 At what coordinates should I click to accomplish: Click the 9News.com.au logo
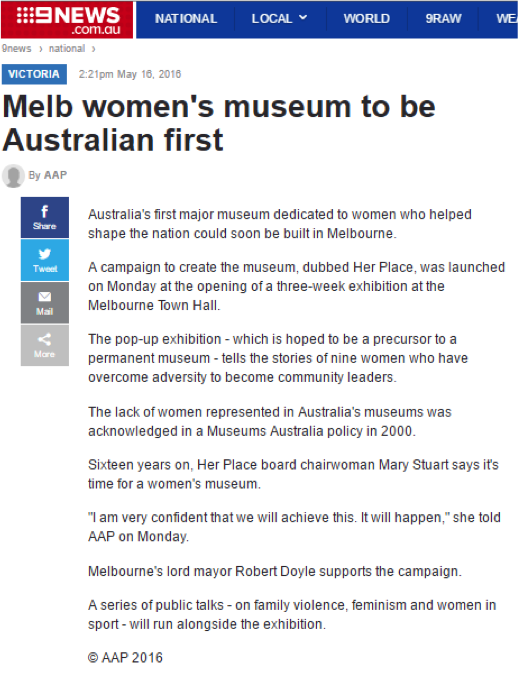pos(67,20)
